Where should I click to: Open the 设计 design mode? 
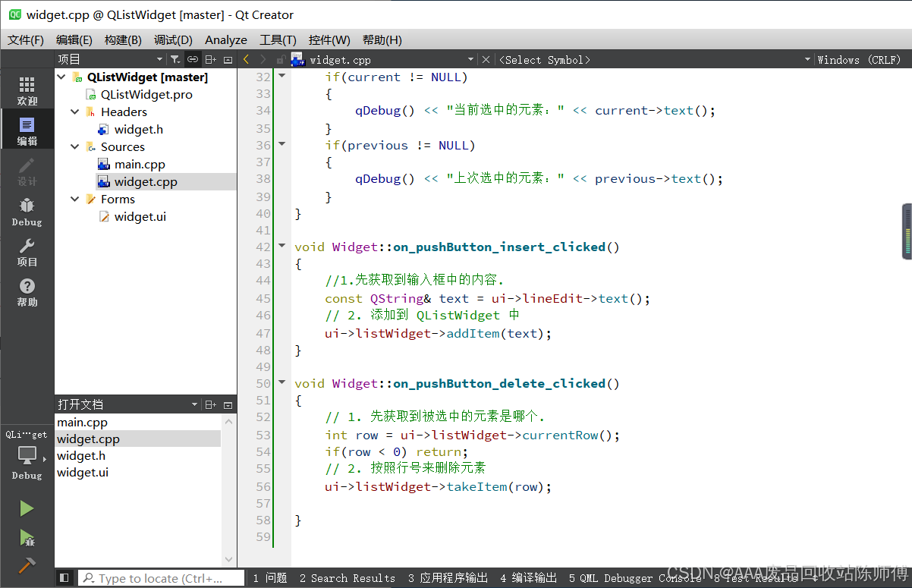(x=27, y=171)
